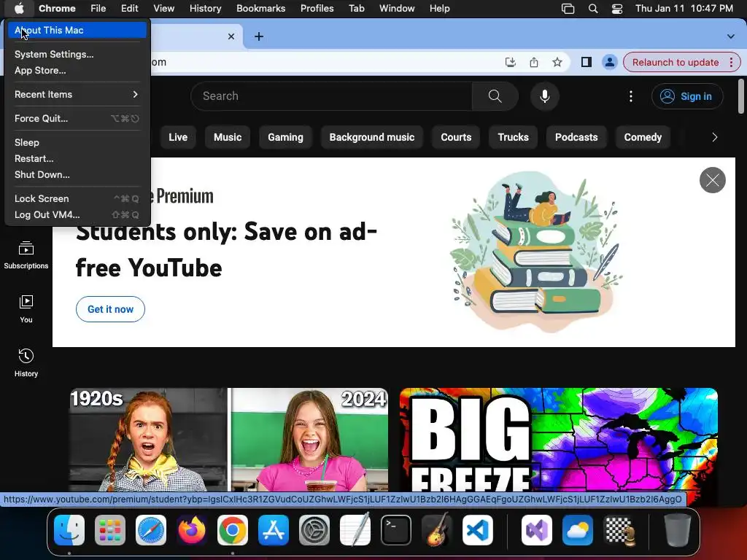Click the Sign in button
The height and width of the screenshot is (560, 747).
[x=687, y=96]
